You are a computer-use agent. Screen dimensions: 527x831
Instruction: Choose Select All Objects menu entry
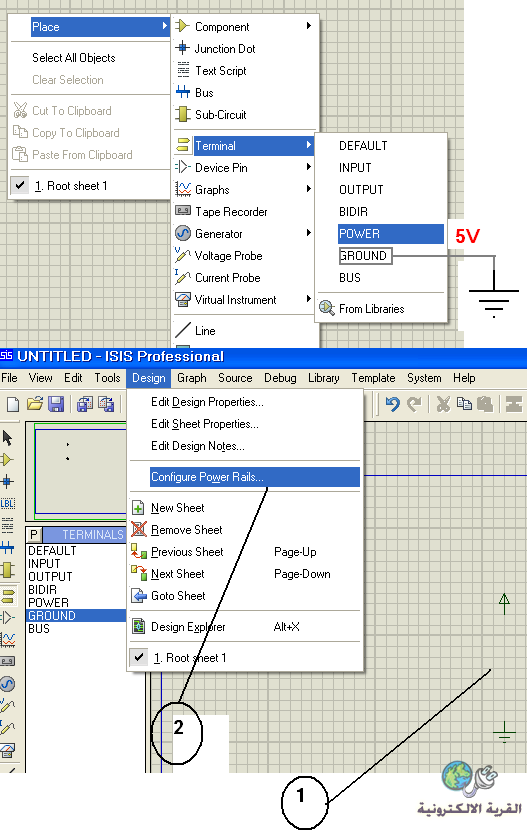74,58
